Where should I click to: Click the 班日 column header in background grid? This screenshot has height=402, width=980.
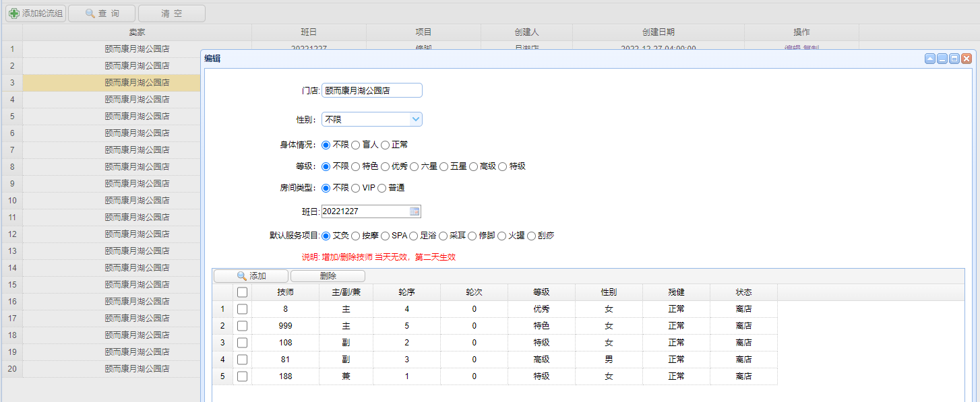point(309,32)
